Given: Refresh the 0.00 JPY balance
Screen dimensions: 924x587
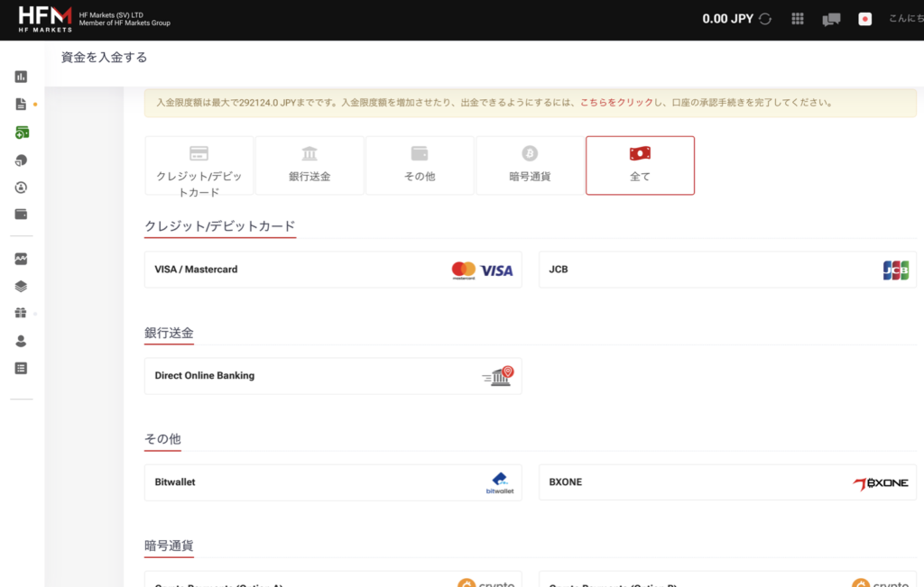Looking at the screenshot, I should (x=765, y=19).
